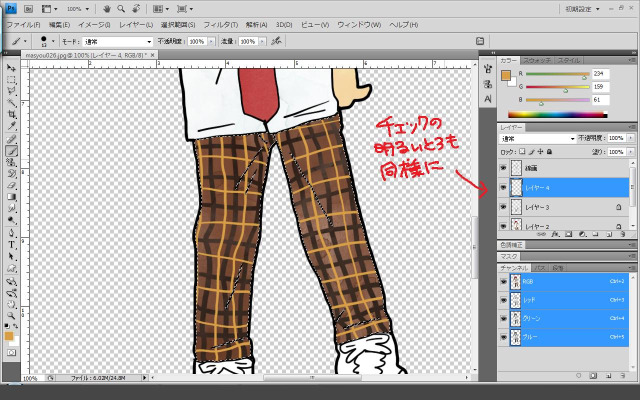Open the layer blend mode dropdown
Screen dimensions: 640x400
tap(538, 138)
